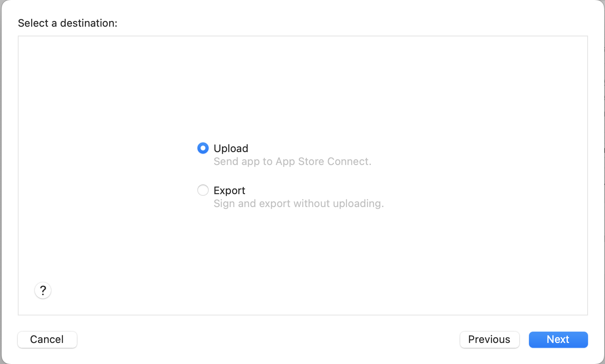The height and width of the screenshot is (364, 605).
Task: Select the Upload radio button
Action: 203,148
